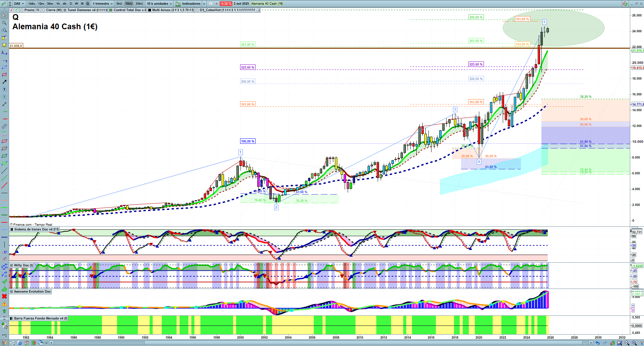Image resolution: width=644 pixels, height=346 pixels.
Task: Click the orange warning triangle icon
Action: click(x=4, y=304)
